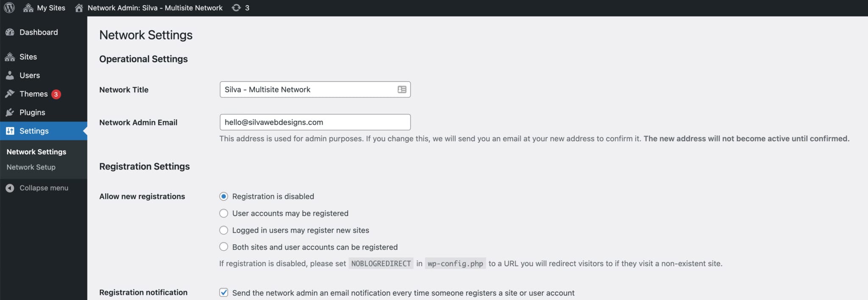The image size is (868, 300).
Task: Open the Network Settings submenu item
Action: tap(36, 152)
